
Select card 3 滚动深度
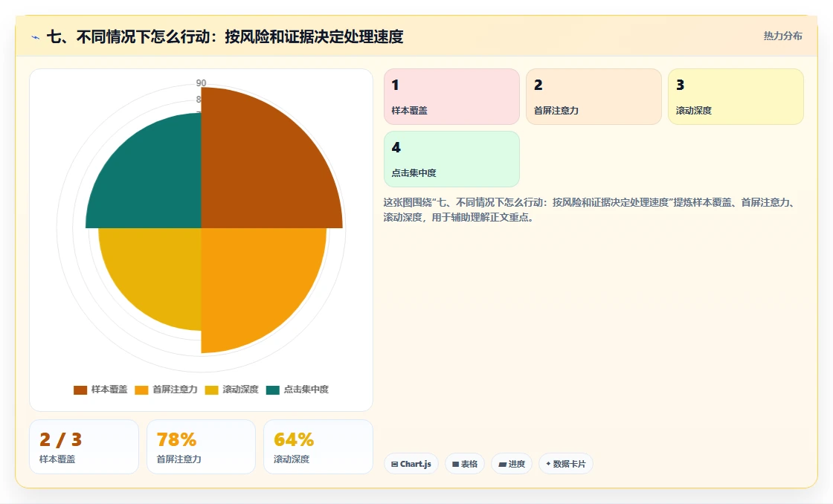736,97
